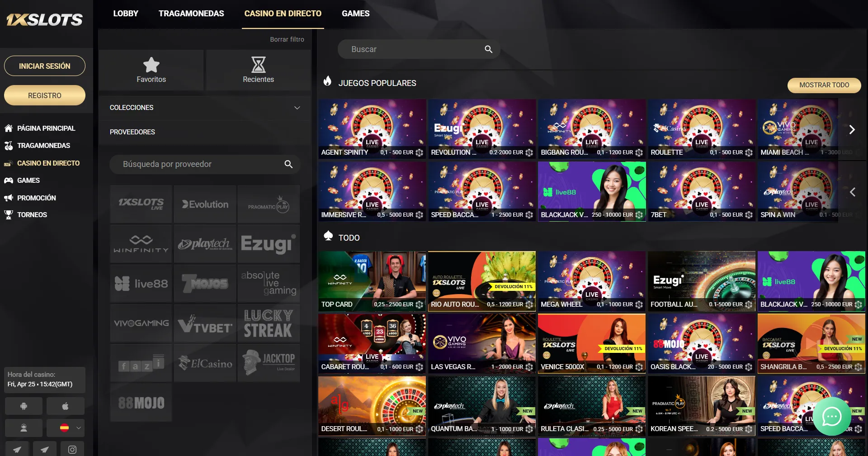
Task: Click the chip icon on Agent Spinity card
Action: 419,152
